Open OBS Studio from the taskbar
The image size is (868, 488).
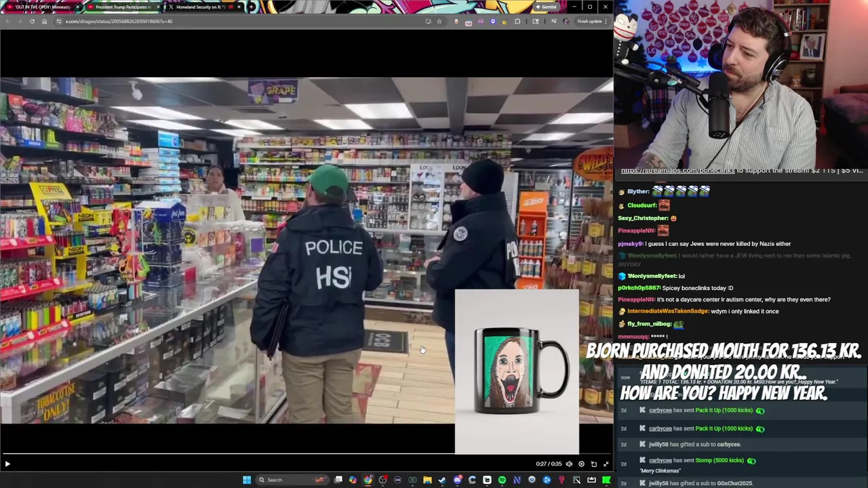click(x=383, y=480)
